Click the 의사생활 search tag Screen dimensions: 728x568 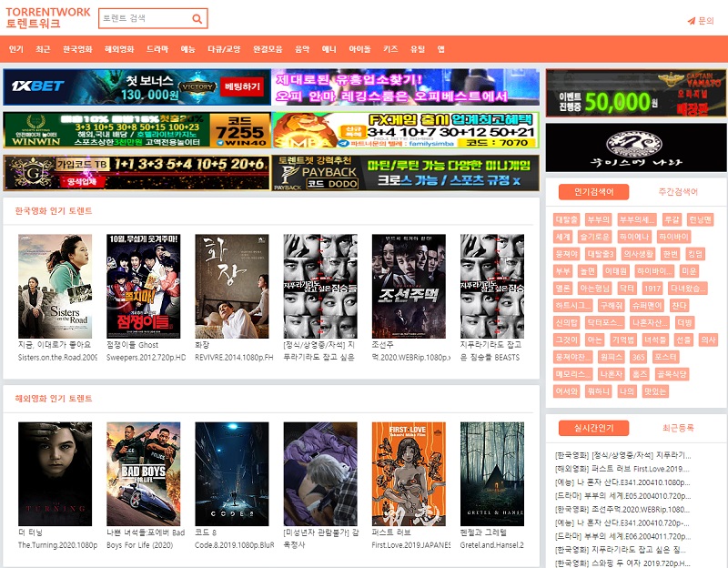(639, 254)
